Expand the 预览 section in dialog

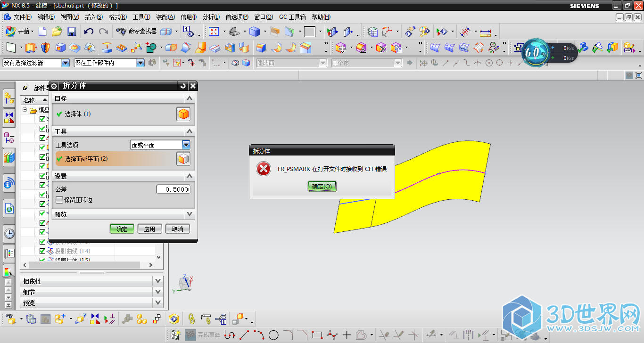coord(190,214)
